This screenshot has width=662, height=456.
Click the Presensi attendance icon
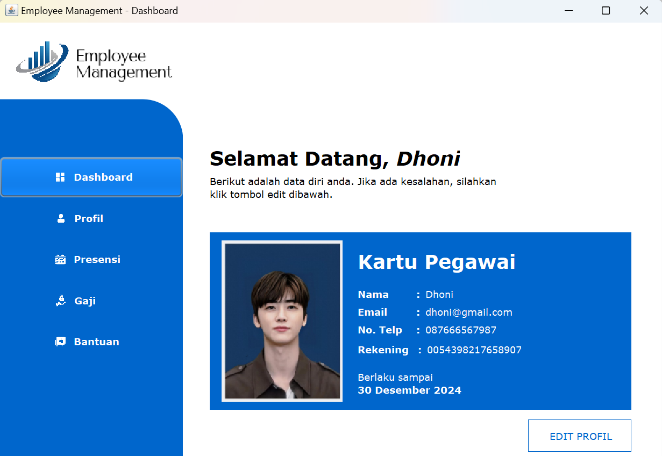point(60,259)
